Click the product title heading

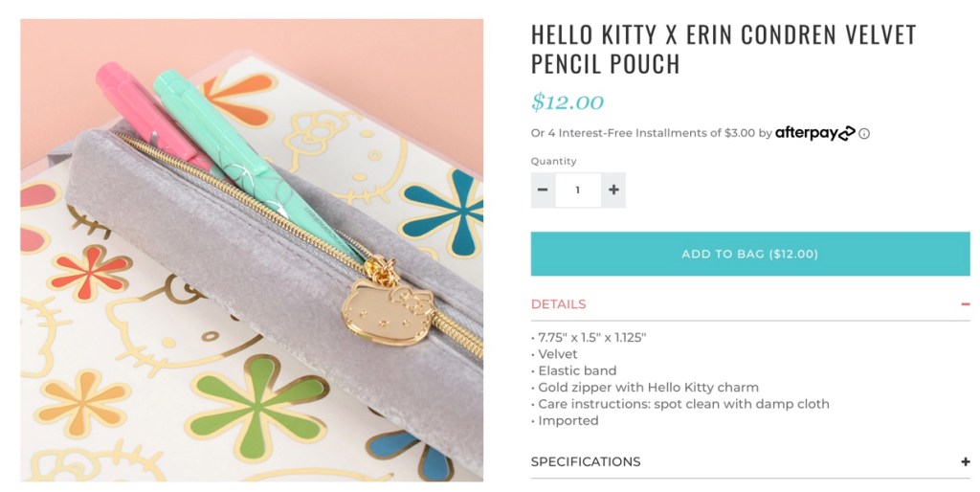point(723,49)
